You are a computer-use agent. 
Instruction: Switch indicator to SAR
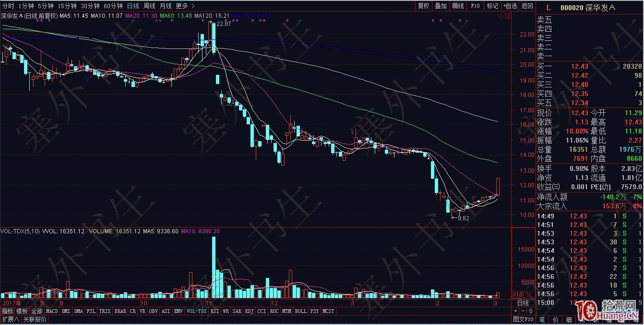point(237,311)
